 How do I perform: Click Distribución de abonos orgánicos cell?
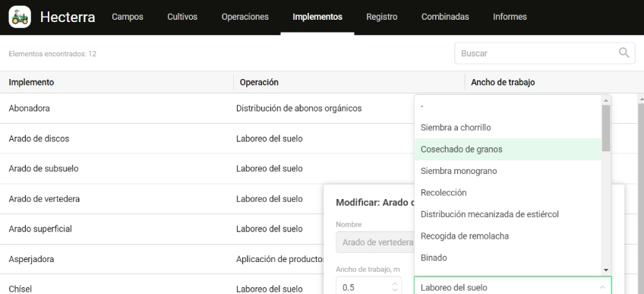pyautogui.click(x=299, y=109)
